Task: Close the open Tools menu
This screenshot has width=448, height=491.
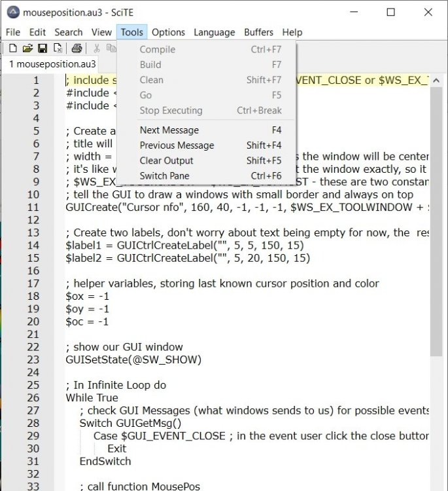Action: click(131, 32)
